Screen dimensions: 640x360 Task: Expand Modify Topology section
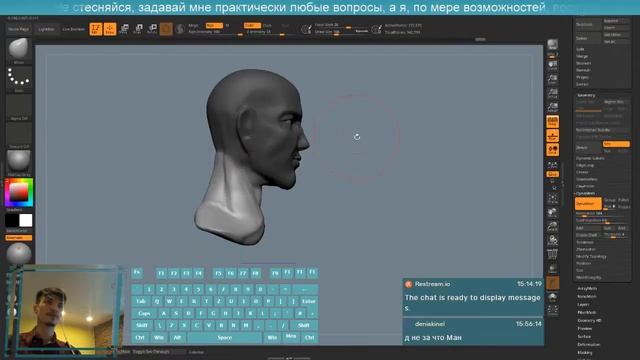[x=591, y=256]
